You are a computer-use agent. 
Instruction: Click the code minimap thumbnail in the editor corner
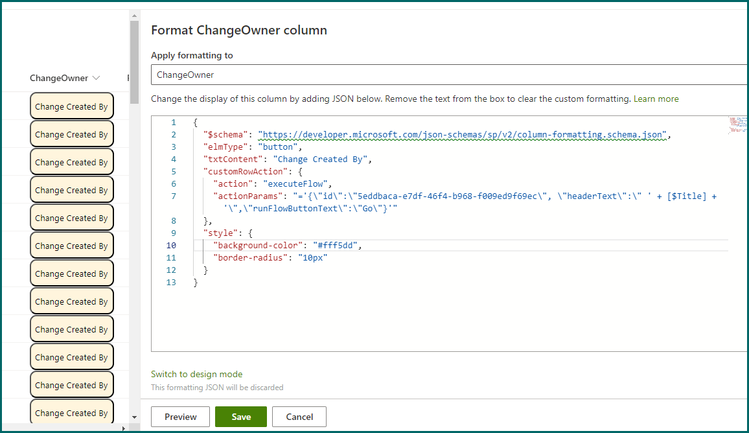[737, 125]
